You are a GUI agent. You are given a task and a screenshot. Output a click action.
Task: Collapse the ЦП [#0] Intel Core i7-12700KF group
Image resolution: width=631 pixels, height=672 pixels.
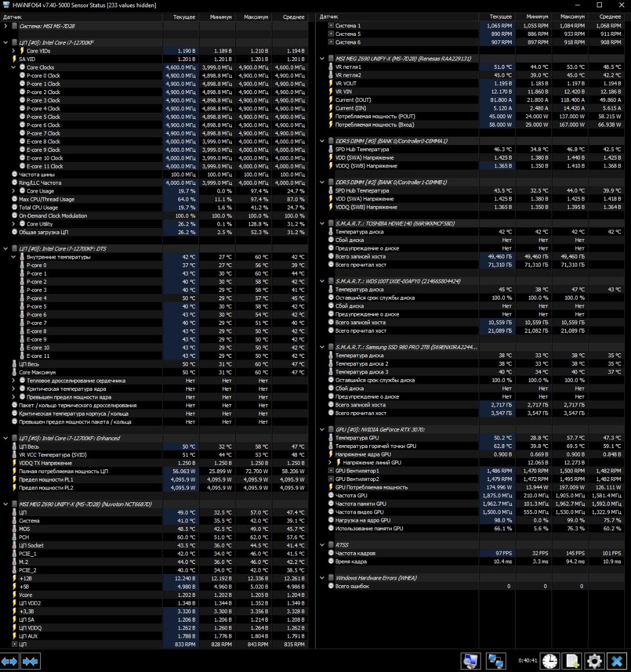(x=6, y=43)
